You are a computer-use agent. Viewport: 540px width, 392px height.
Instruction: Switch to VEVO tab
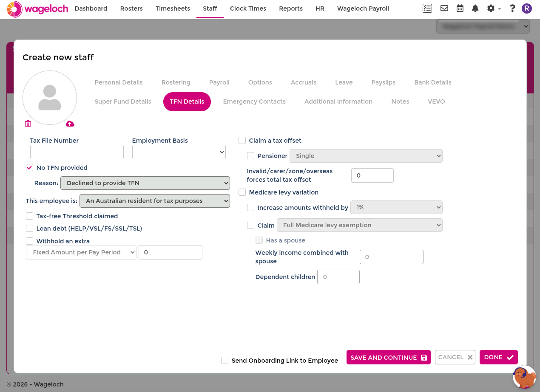pos(436,102)
